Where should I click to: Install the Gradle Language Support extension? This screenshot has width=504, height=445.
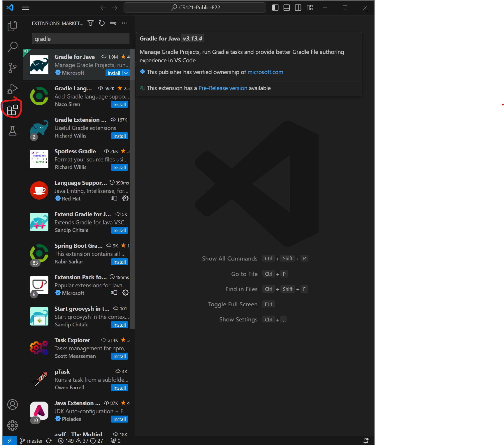pos(120,105)
